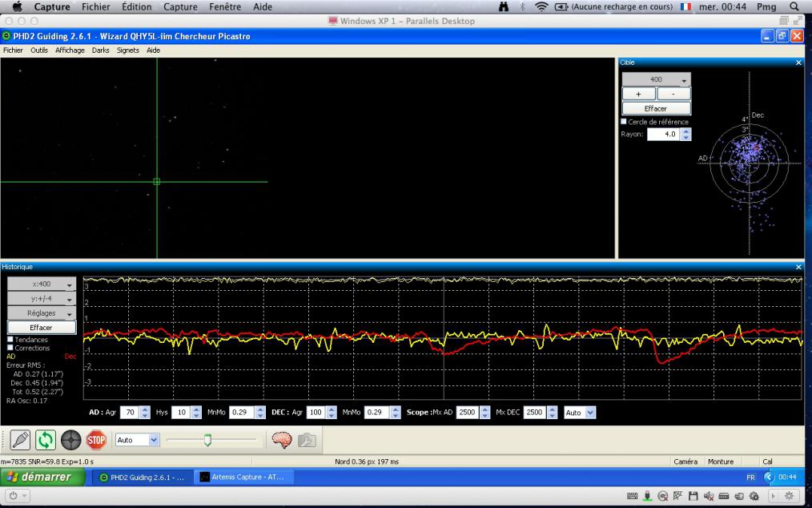812x508 pixels.
Task: Toggle the Corrections checkbox
Action: 10,348
